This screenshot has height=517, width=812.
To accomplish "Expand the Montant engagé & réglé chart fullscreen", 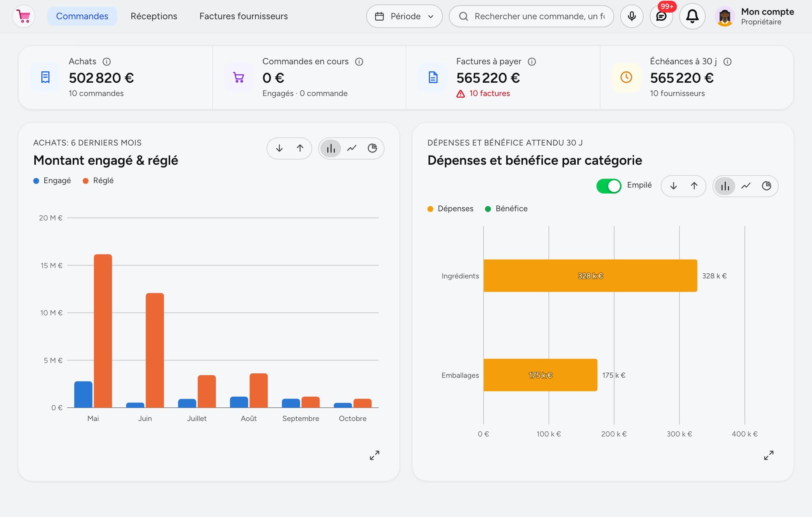I will 374,455.
